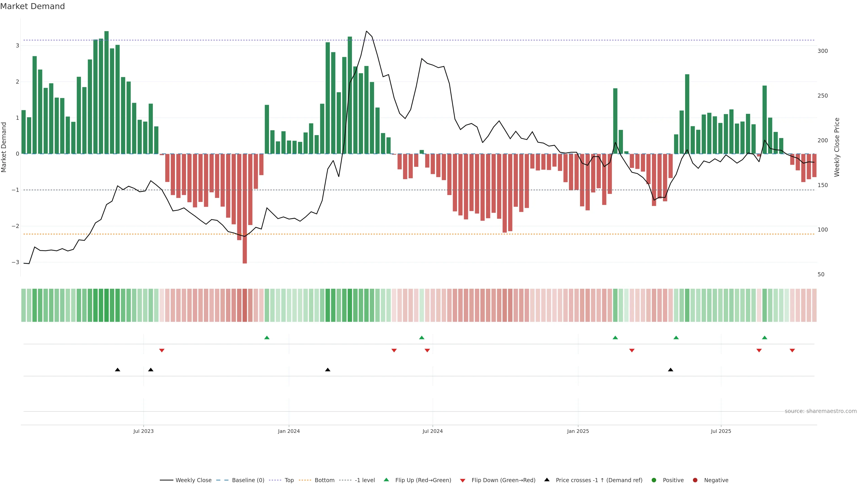Click the black price-cross marker near Feb 2024
This screenshot has width=868, height=488.
point(328,370)
